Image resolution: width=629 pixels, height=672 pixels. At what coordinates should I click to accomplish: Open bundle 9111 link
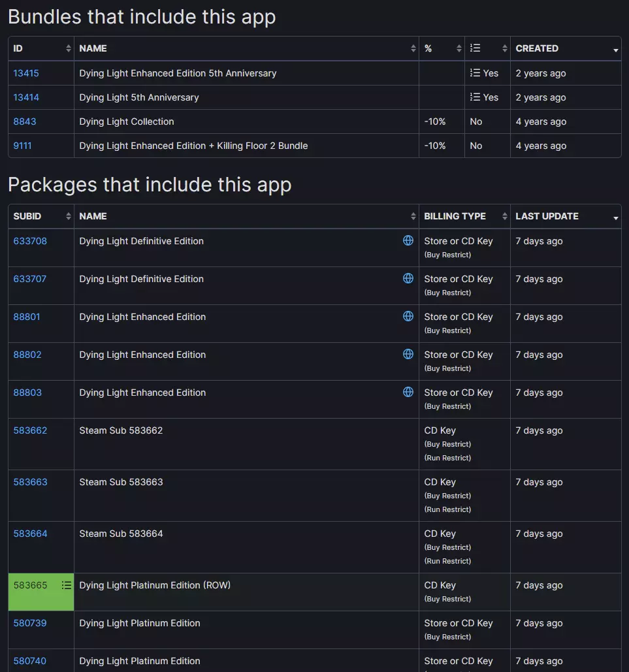pos(22,146)
